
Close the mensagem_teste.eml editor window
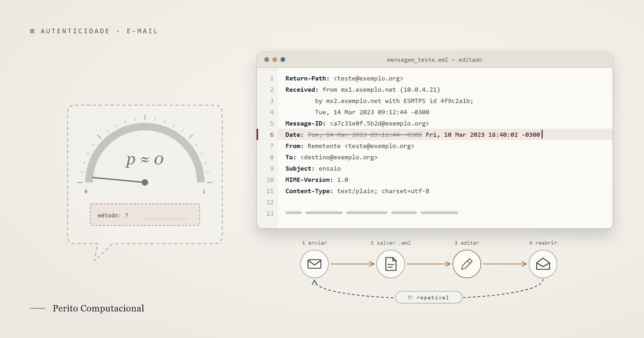pyautogui.click(x=267, y=60)
